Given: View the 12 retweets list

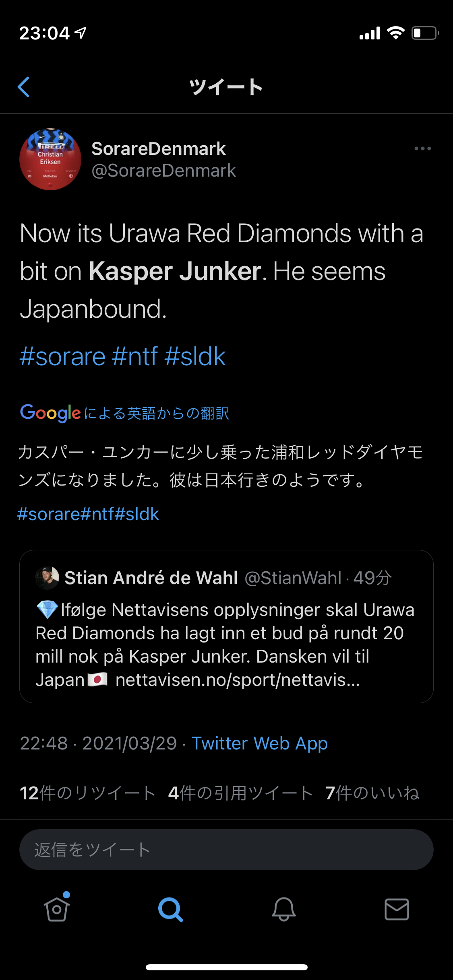Looking at the screenshot, I should [x=87, y=793].
